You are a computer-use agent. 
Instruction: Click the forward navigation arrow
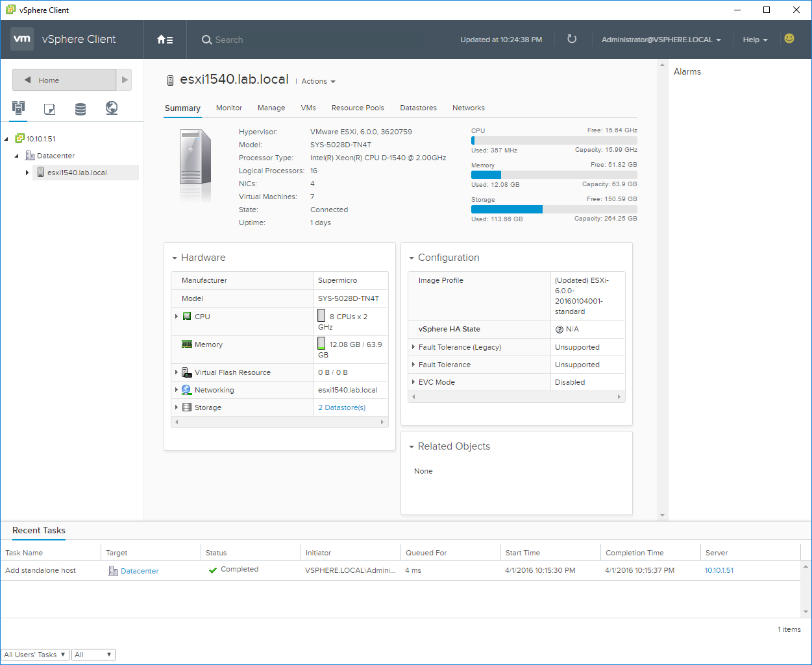(125, 80)
